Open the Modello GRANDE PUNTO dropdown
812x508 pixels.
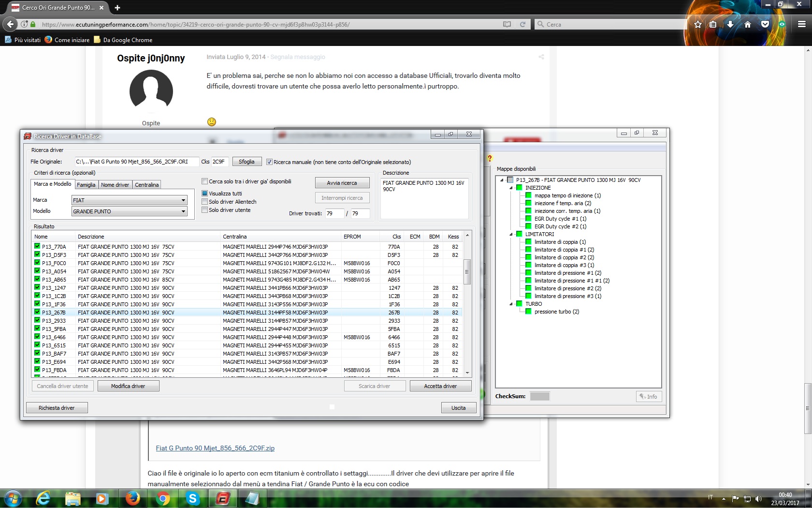tap(129, 211)
